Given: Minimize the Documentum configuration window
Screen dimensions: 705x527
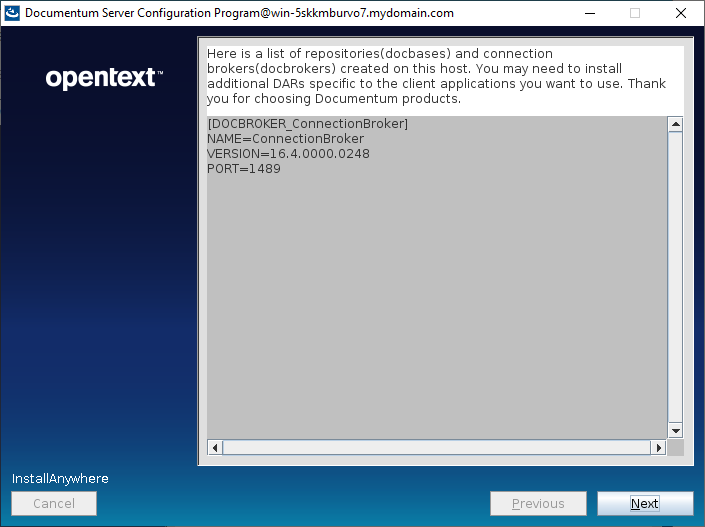Looking at the screenshot, I should point(590,13).
